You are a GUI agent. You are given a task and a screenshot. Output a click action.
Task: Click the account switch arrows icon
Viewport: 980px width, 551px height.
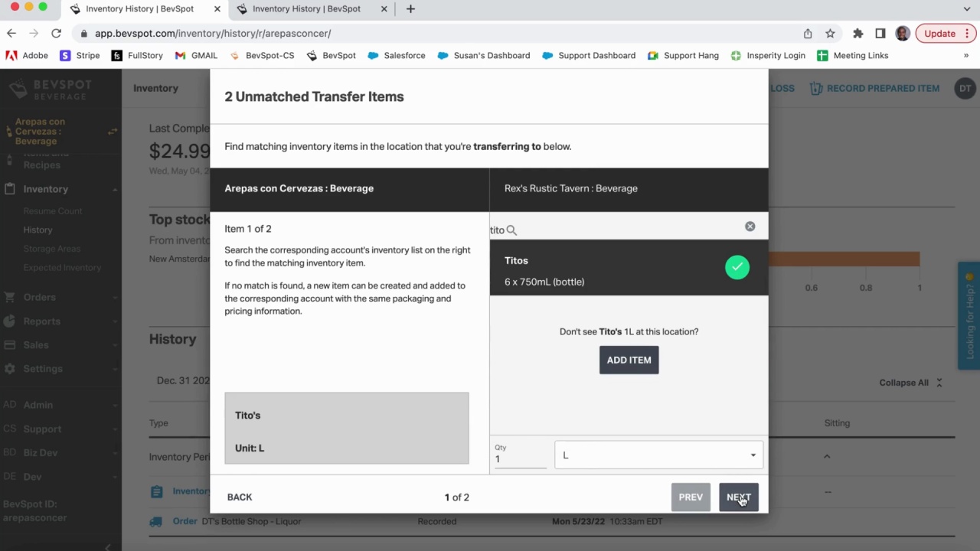point(113,132)
